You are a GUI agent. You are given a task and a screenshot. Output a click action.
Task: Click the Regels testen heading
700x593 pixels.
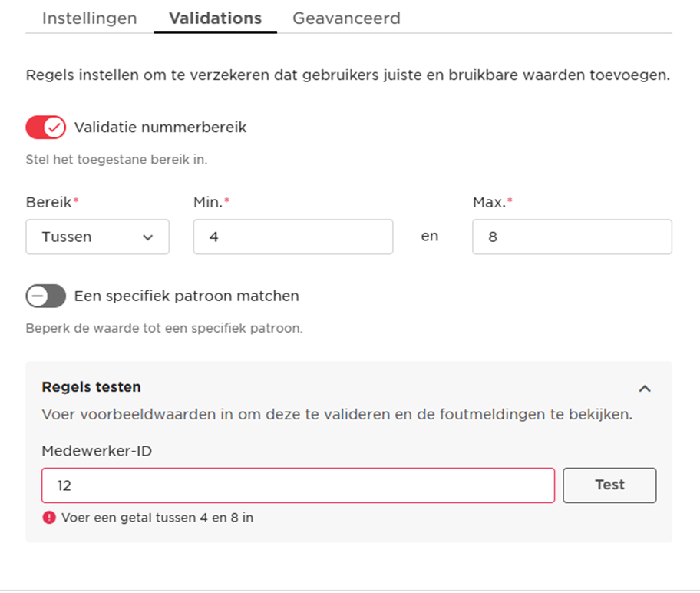pos(91,386)
